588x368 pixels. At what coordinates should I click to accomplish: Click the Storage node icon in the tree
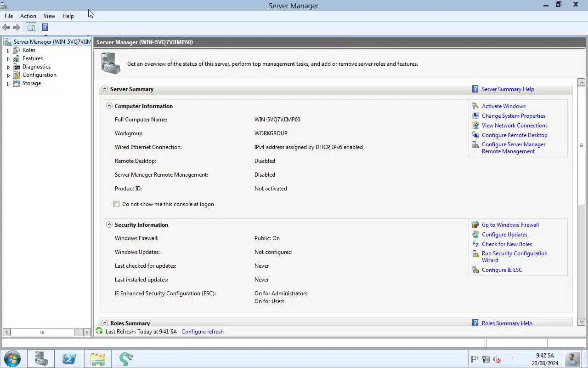[17, 83]
